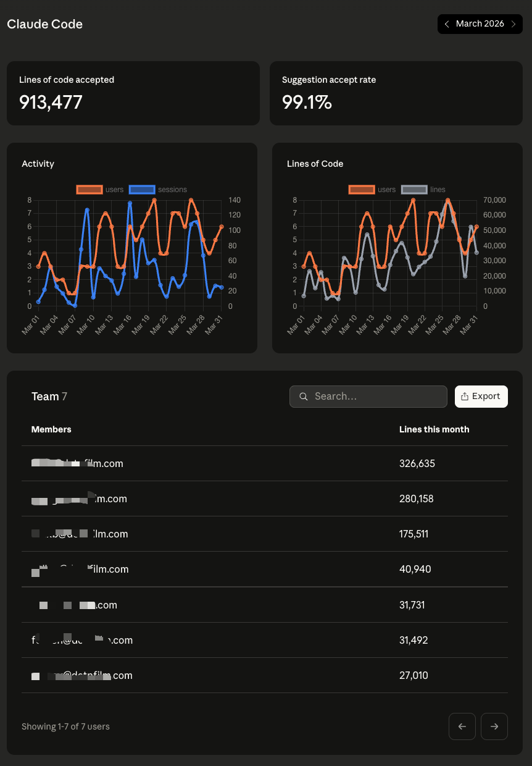The width and height of the screenshot is (532, 766).
Task: Sort by Members column header
Action: [x=51, y=429]
